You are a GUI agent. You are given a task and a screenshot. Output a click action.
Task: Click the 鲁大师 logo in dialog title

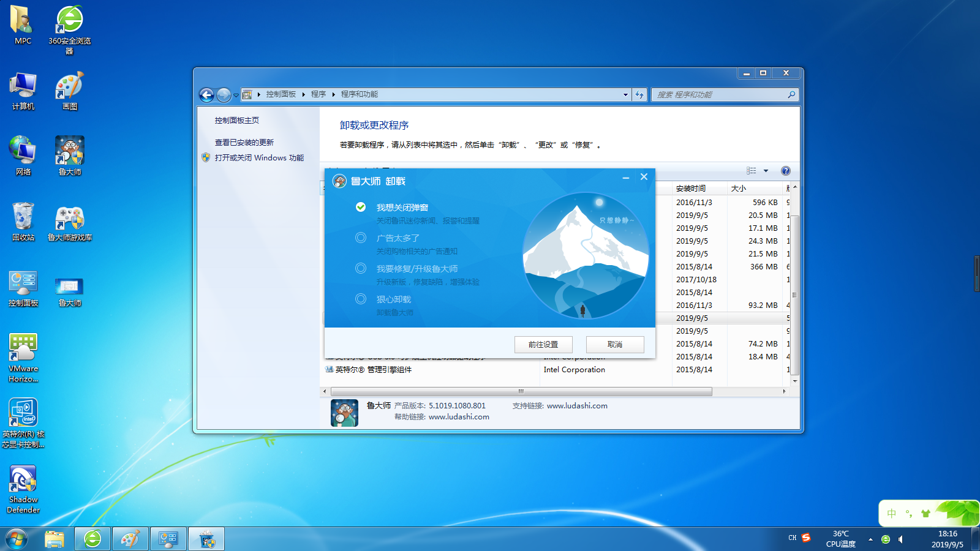point(339,181)
